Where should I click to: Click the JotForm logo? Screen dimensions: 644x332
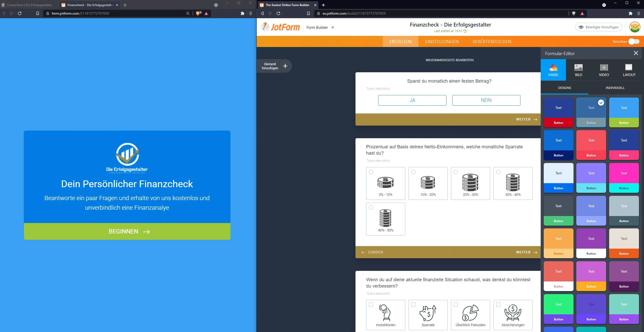coord(280,27)
